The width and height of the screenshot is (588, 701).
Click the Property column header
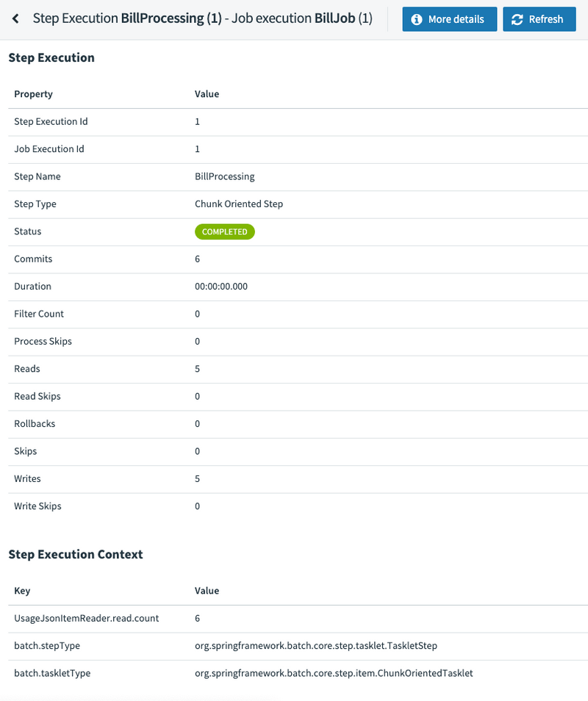[x=34, y=94]
